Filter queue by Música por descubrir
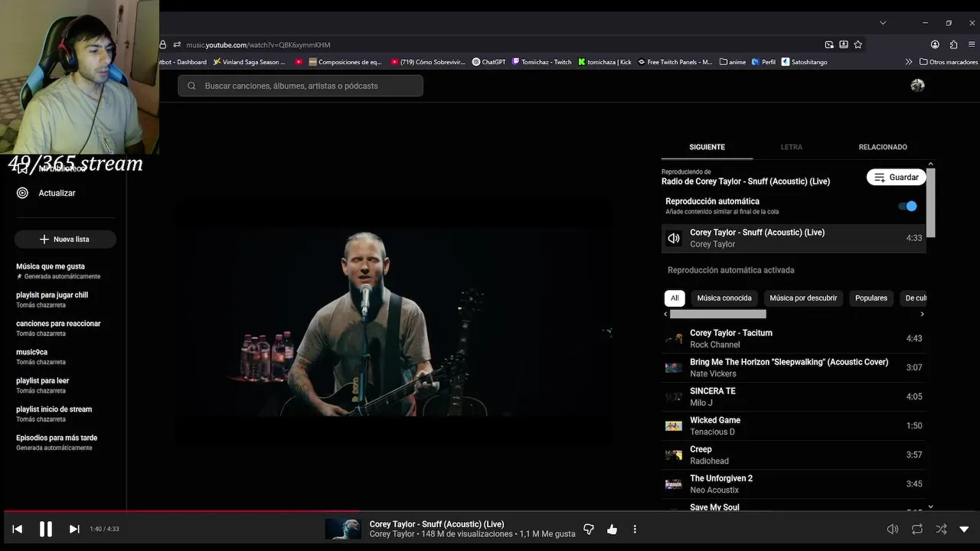980x551 pixels. coord(803,298)
